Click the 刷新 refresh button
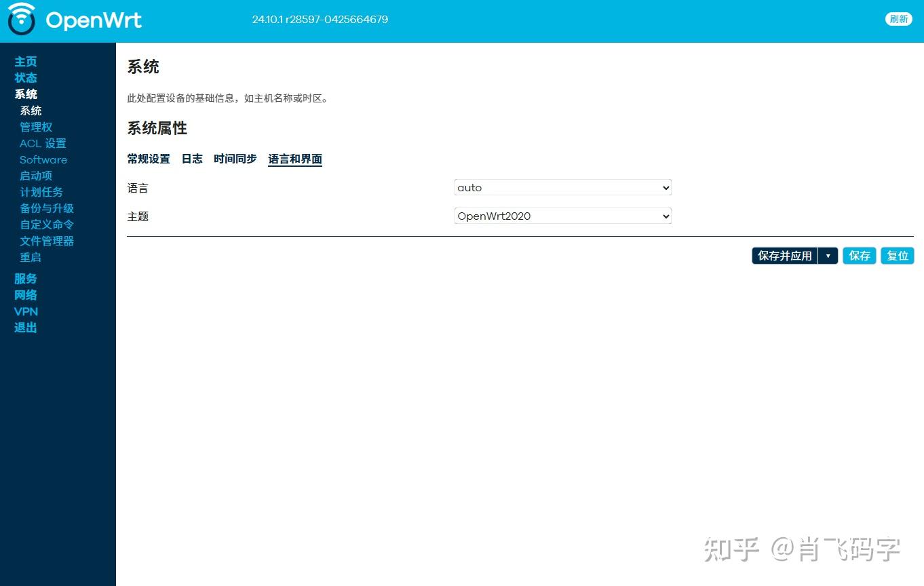Viewport: 924px width, 586px height. (x=898, y=19)
